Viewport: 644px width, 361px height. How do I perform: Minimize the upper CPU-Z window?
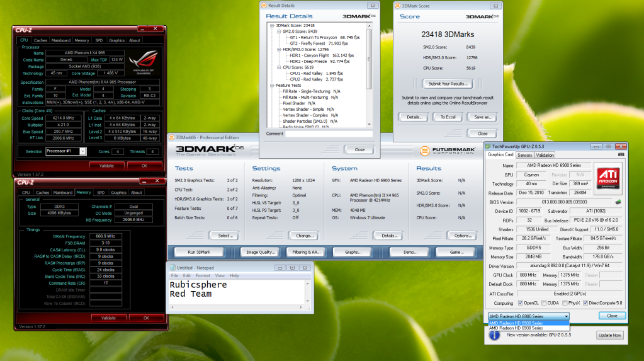point(142,29)
